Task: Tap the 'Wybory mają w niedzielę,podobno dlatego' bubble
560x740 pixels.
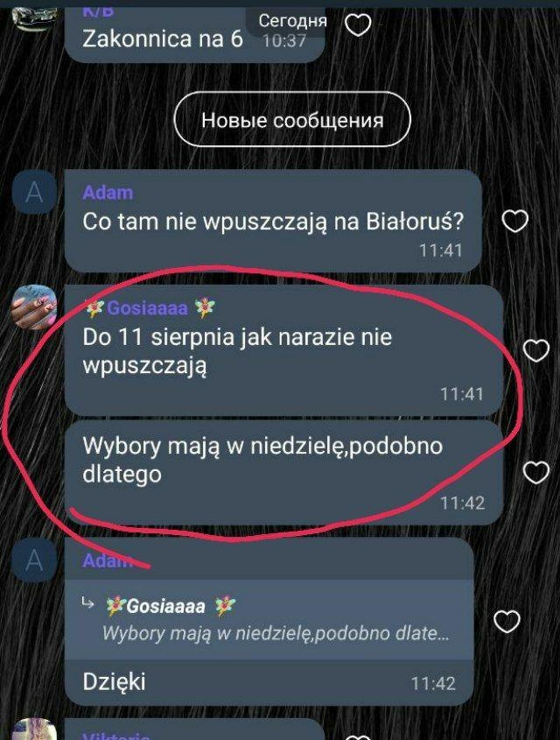Action: 283,473
